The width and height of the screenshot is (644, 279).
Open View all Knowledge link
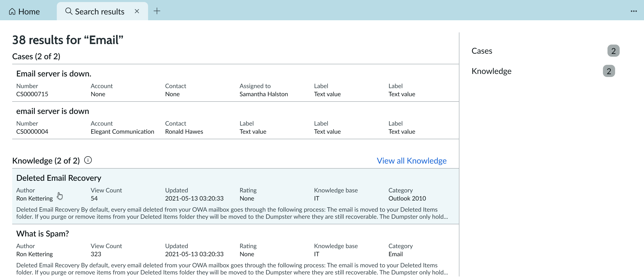click(412, 161)
